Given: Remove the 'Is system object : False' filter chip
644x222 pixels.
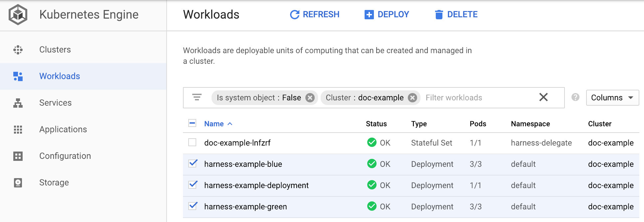Looking at the screenshot, I should [x=310, y=98].
